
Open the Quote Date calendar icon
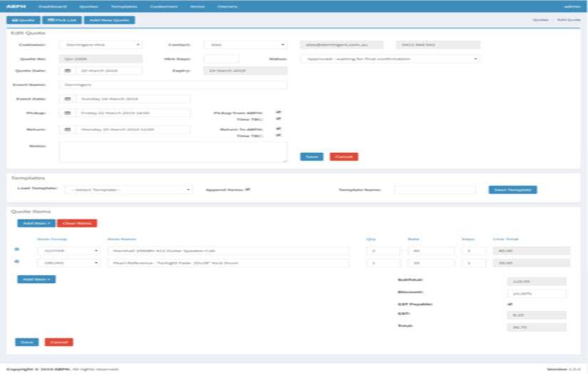[68, 71]
